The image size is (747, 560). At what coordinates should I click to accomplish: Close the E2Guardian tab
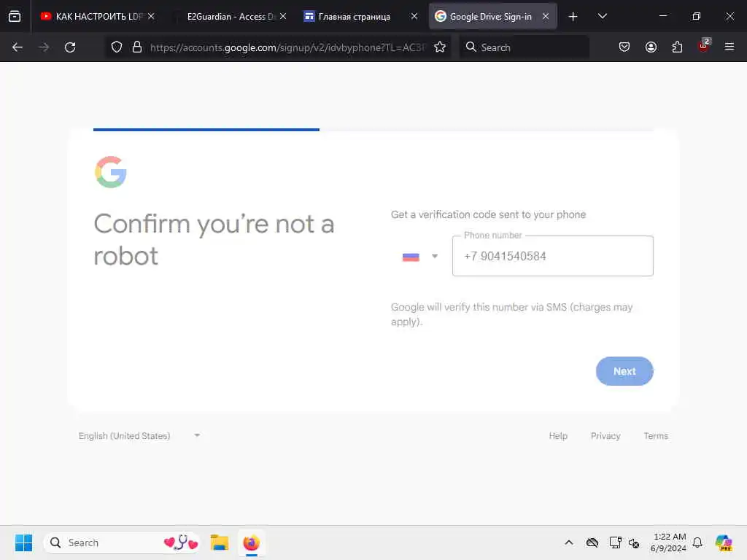[x=283, y=16]
